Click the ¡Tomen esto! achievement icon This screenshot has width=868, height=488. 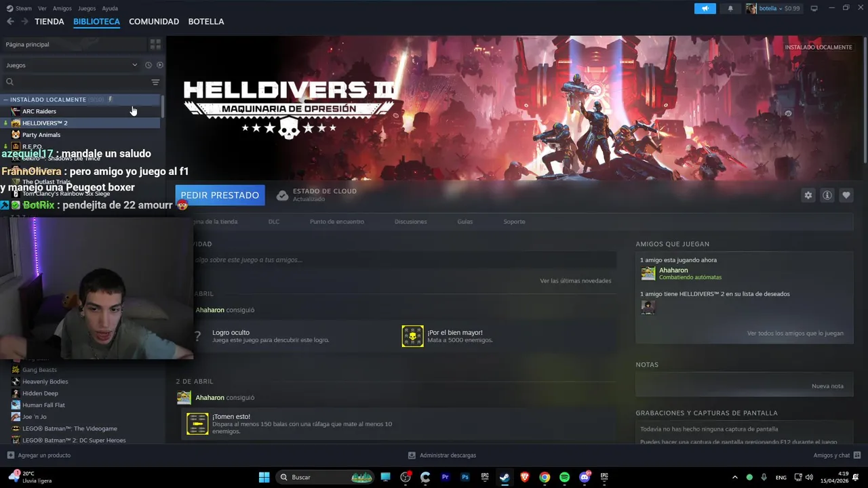(197, 424)
